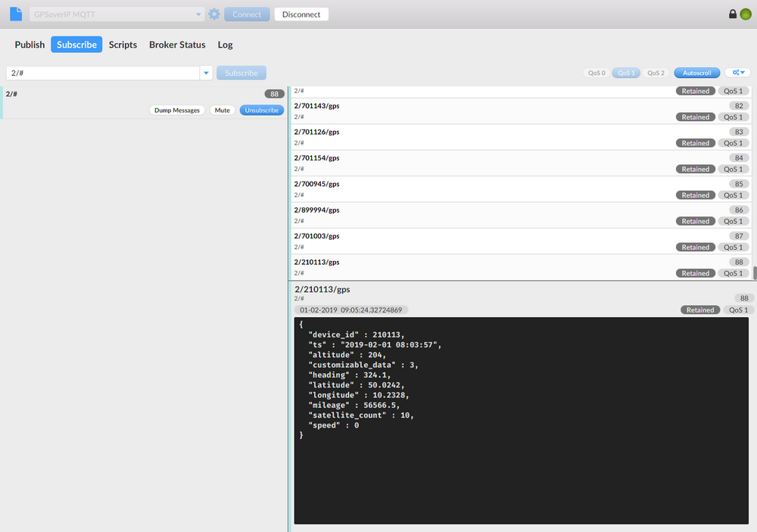Select message 2/701143/gps
The image size is (757, 532).
(x=522, y=111)
